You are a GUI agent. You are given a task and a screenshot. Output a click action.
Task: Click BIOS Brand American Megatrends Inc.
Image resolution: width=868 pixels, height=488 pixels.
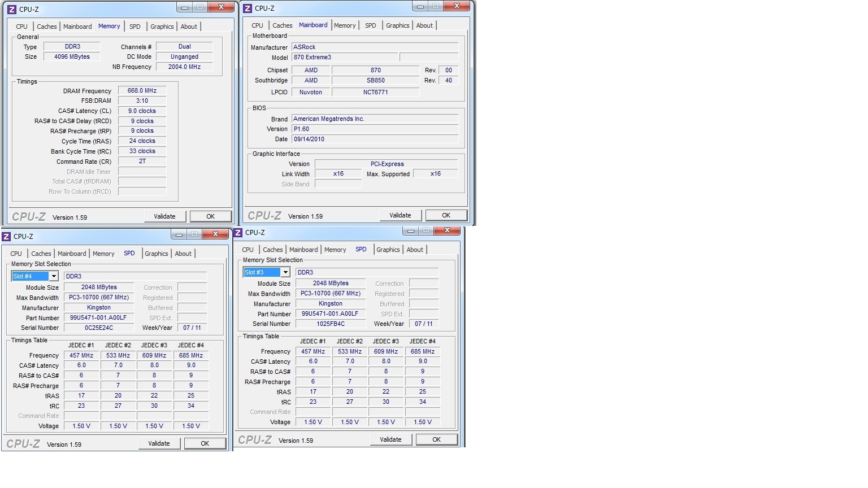(x=375, y=119)
